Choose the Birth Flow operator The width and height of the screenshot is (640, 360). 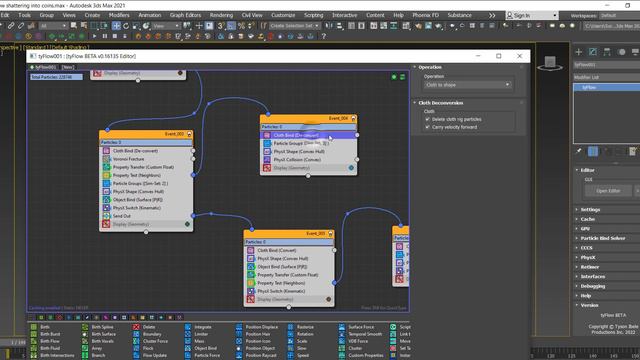click(x=45, y=341)
